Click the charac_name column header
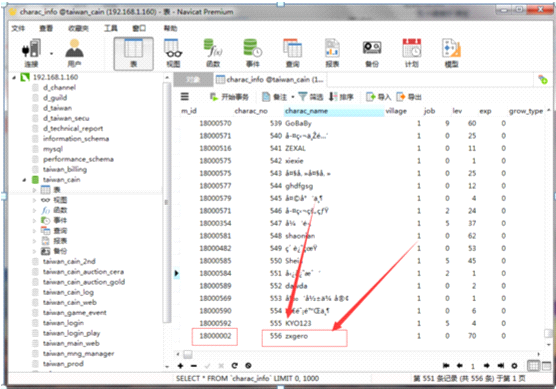 coord(334,111)
